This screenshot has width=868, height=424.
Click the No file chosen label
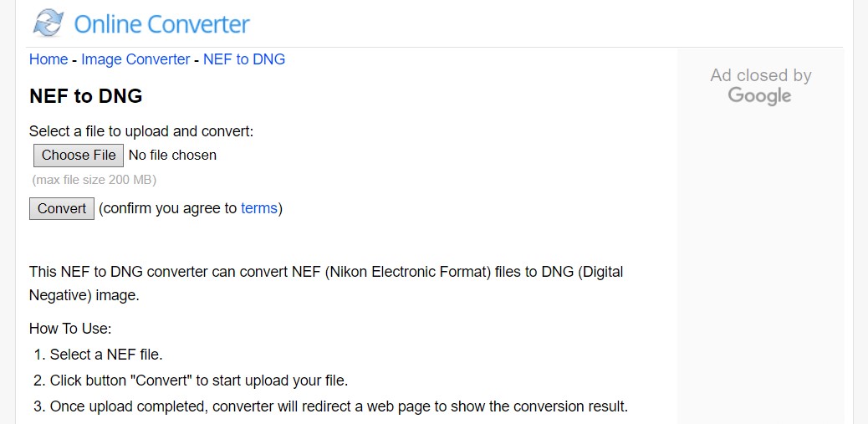(172, 156)
